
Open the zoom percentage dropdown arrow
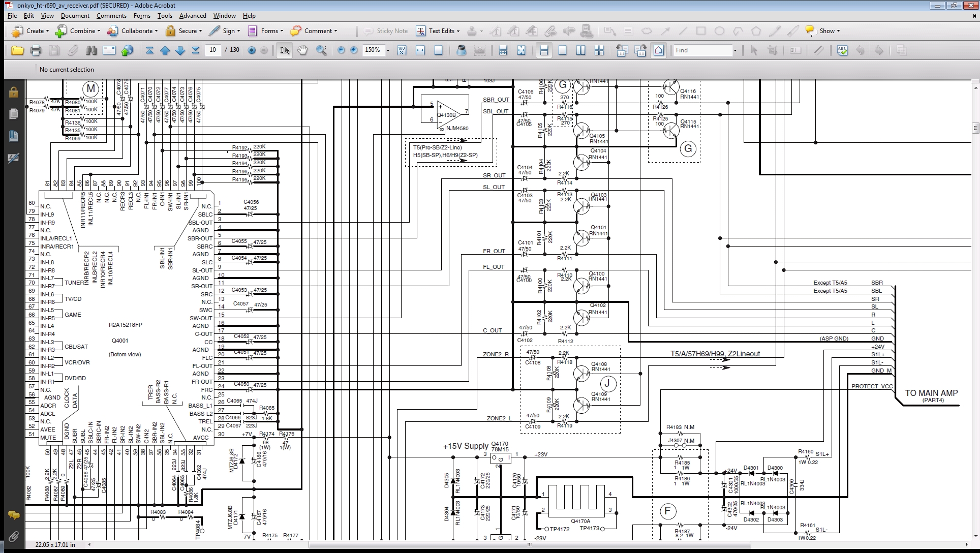(388, 50)
